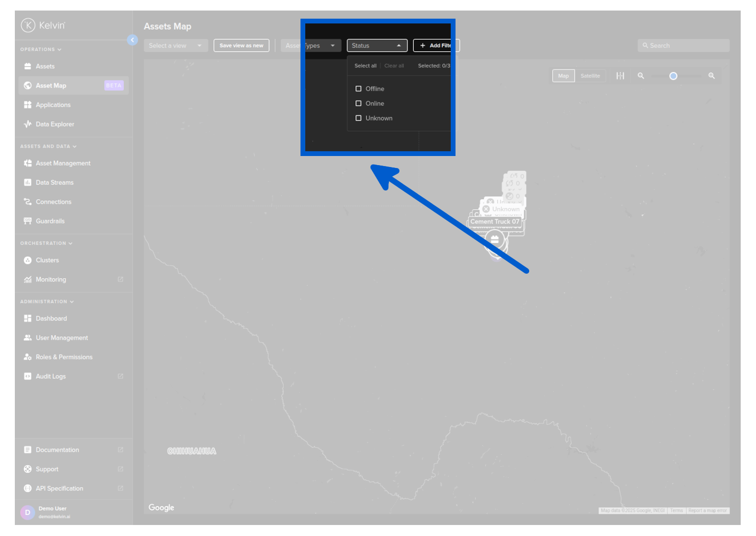Check the Online status checkbox
This screenshot has height=536, width=756.
pyautogui.click(x=358, y=103)
